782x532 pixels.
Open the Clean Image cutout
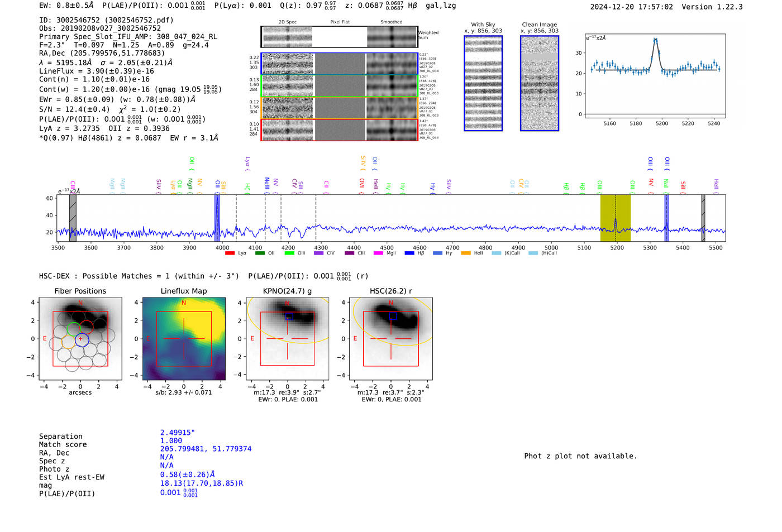click(x=540, y=83)
